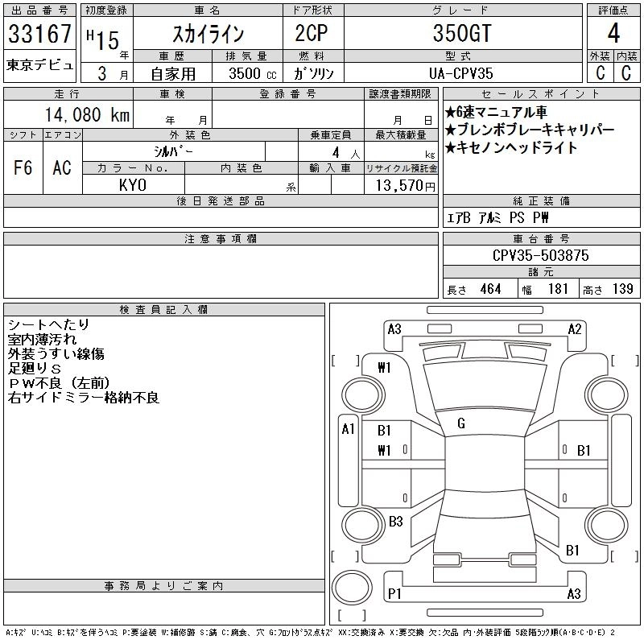Select length value 464
Screen dimensions: 644x644
tap(490, 289)
